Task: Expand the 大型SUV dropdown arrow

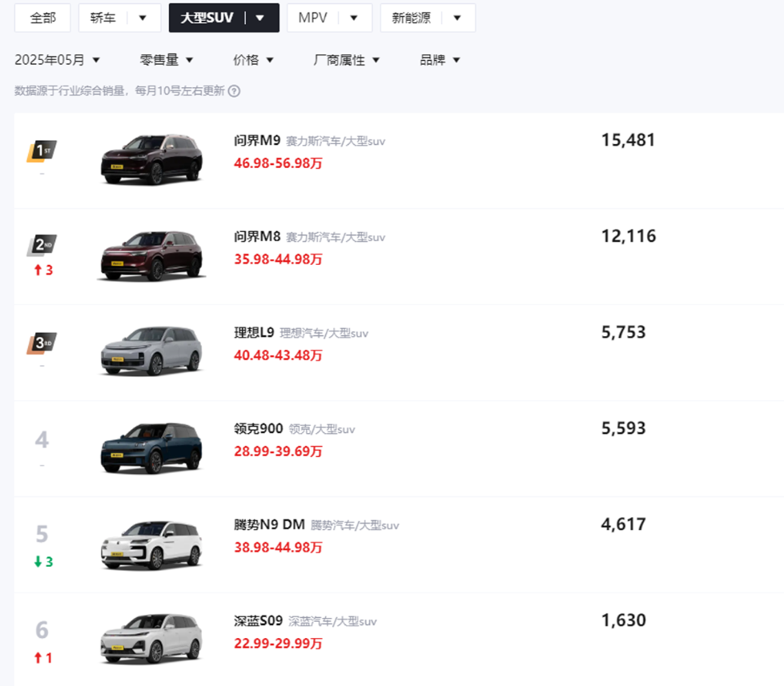Action: (260, 18)
